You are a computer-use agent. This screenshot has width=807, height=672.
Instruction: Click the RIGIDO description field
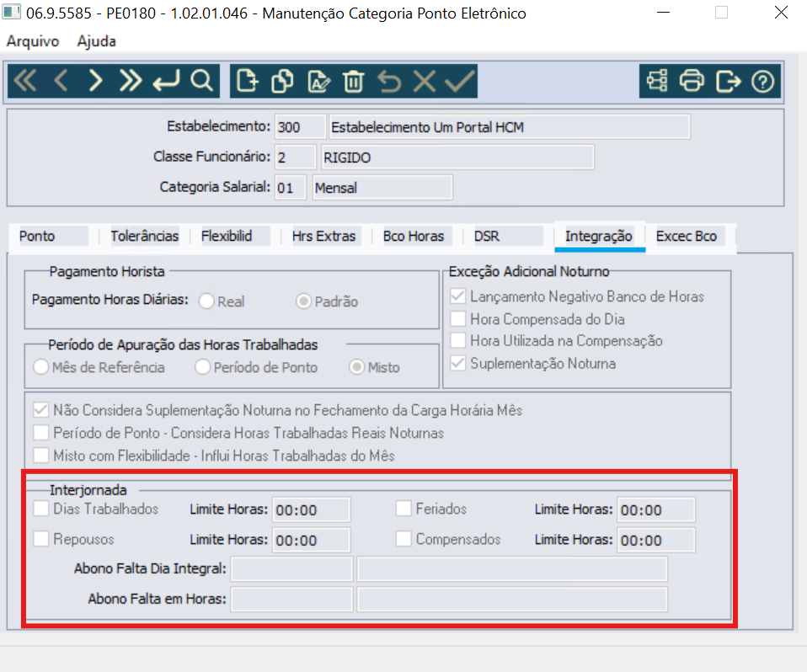click(x=457, y=157)
